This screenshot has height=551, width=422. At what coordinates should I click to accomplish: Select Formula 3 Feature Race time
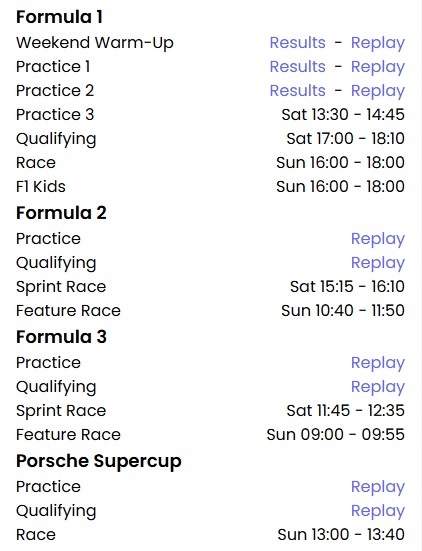coord(336,435)
